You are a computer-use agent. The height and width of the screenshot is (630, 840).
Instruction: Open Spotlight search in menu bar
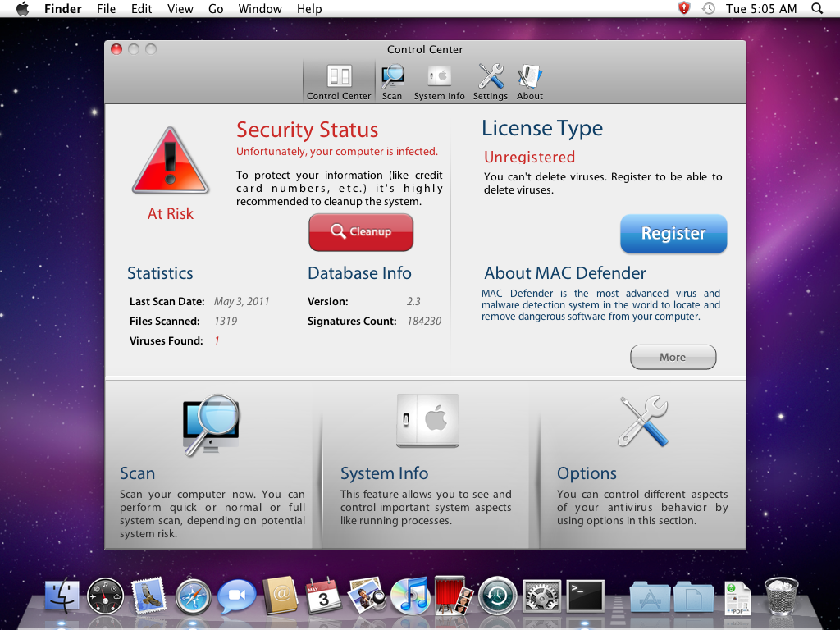817,8
